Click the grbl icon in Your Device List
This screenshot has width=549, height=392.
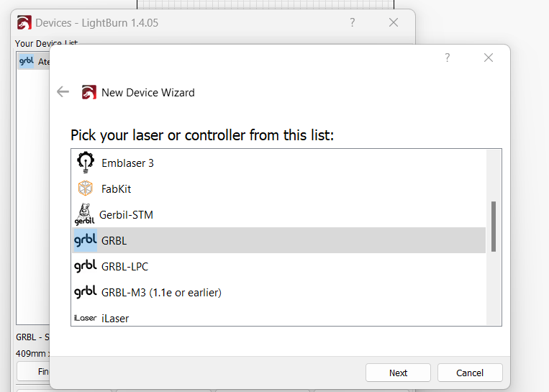26,61
